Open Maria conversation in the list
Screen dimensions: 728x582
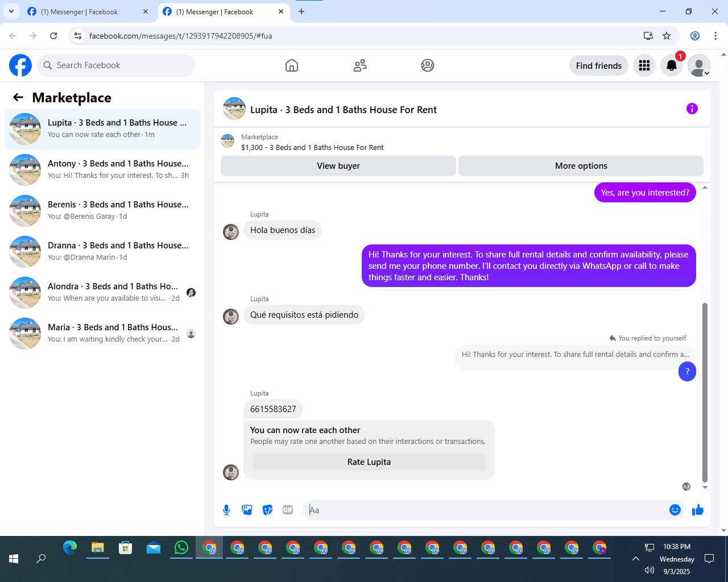pyautogui.click(x=102, y=334)
